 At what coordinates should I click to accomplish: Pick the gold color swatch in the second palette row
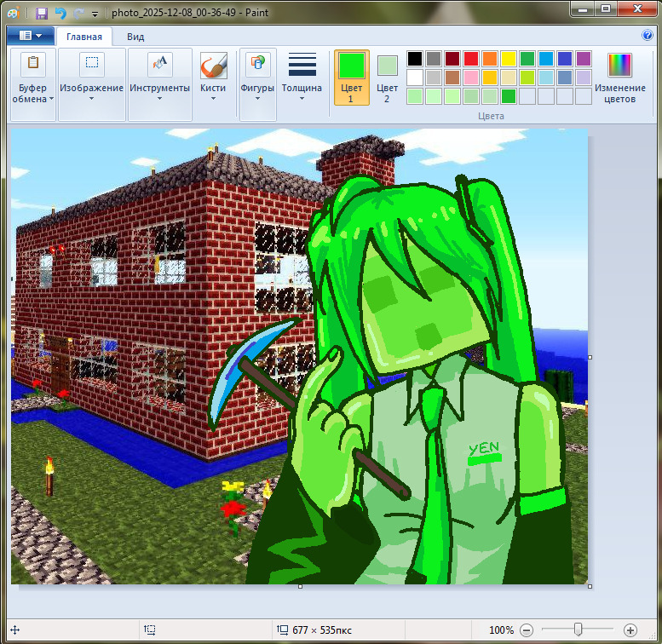click(x=490, y=78)
